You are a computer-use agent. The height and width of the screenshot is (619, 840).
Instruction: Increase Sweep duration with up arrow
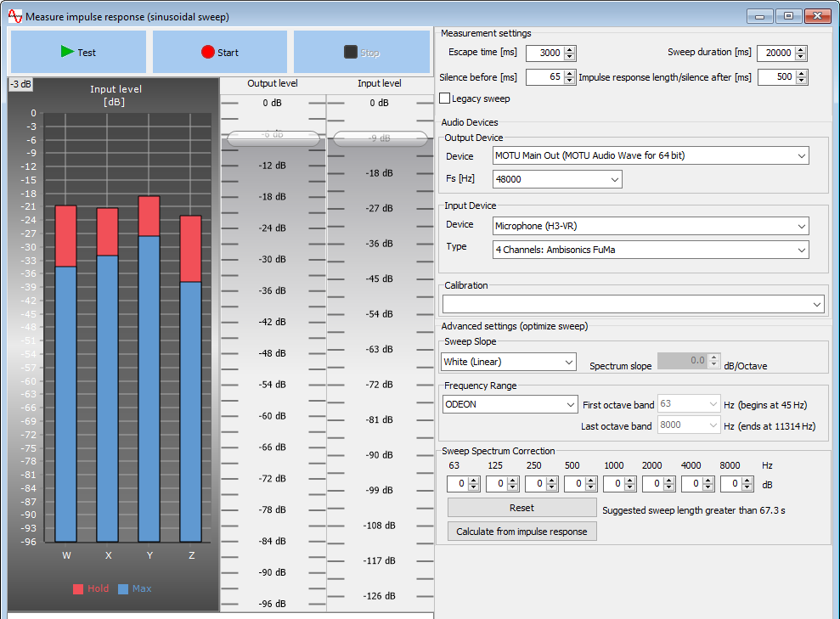[801, 50]
